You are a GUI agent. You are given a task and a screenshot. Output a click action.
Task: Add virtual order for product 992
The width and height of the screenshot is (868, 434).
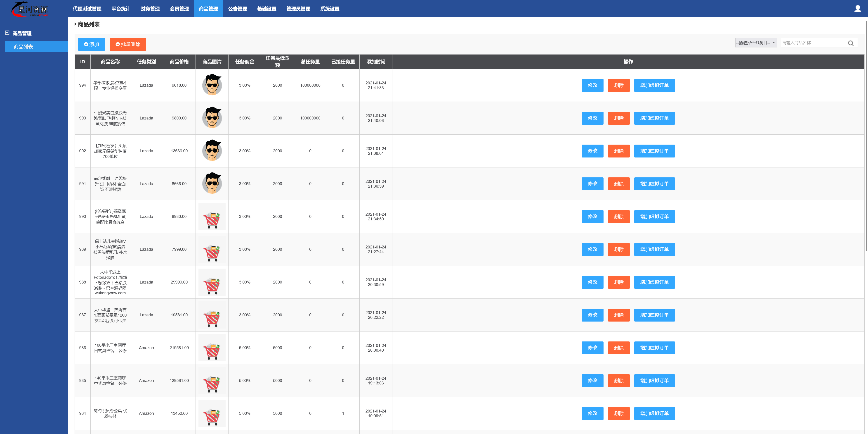654,151
